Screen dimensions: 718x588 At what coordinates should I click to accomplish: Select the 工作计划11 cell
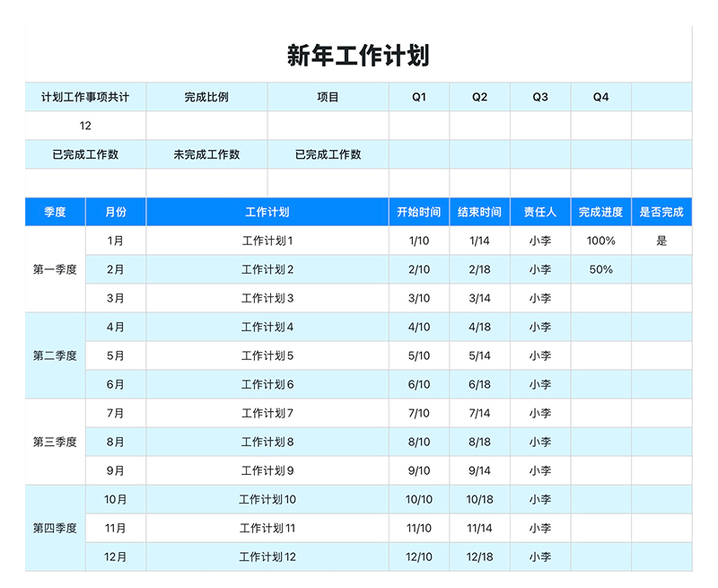coord(267,528)
